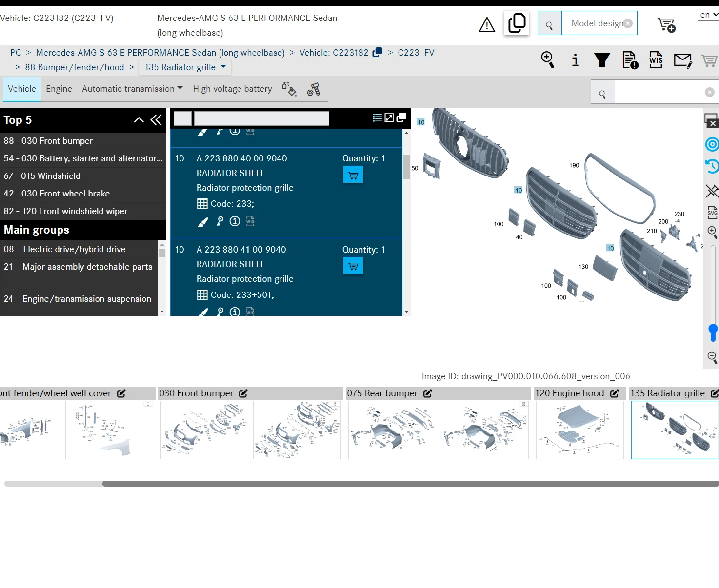Click the warning triangle icon in header
Viewport: 719px width, 588px height.
pos(487,24)
